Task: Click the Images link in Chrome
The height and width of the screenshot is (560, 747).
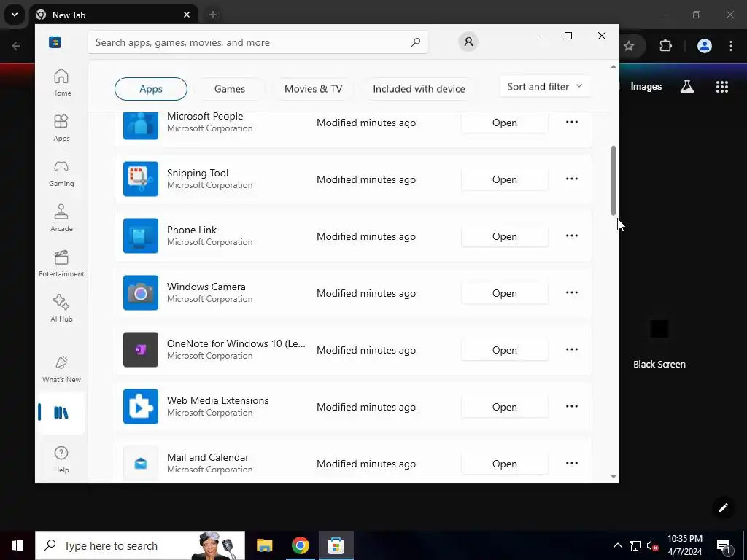Action: point(646,87)
